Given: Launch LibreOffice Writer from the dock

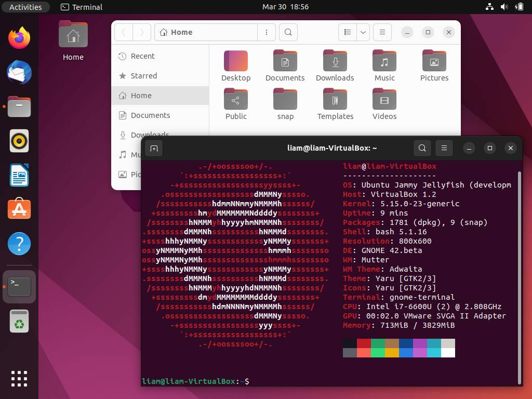Looking at the screenshot, I should coord(19,176).
